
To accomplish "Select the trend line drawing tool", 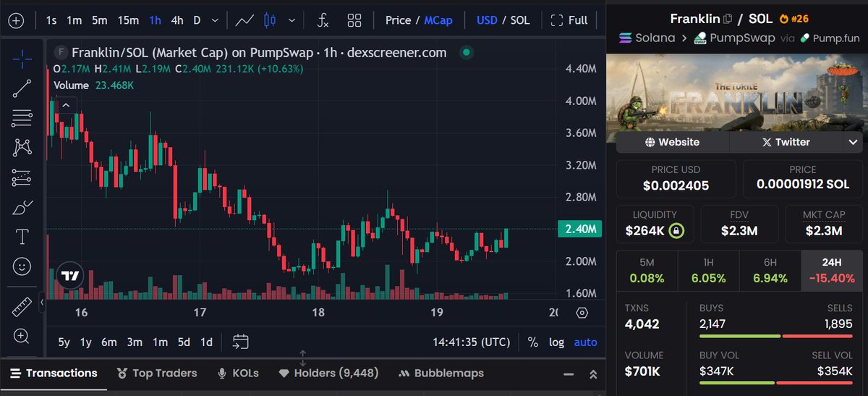I will (x=22, y=88).
